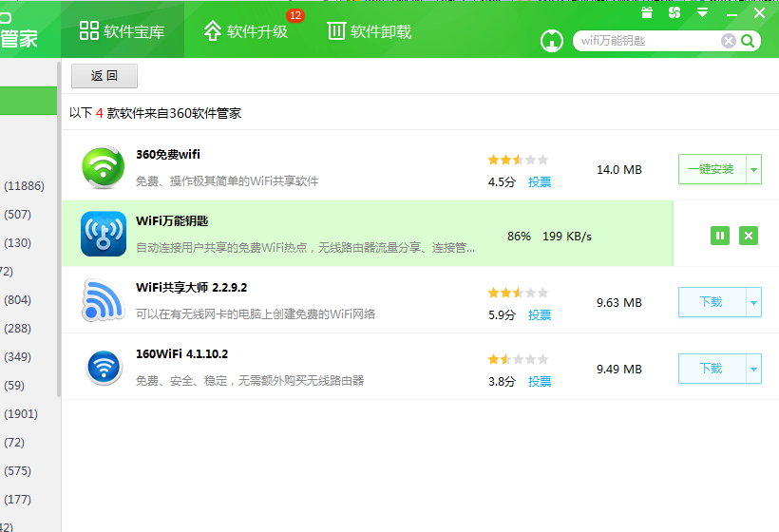Vote for 160WiFi via 投票
Viewport: 779px width, 532px height.
click(540, 382)
